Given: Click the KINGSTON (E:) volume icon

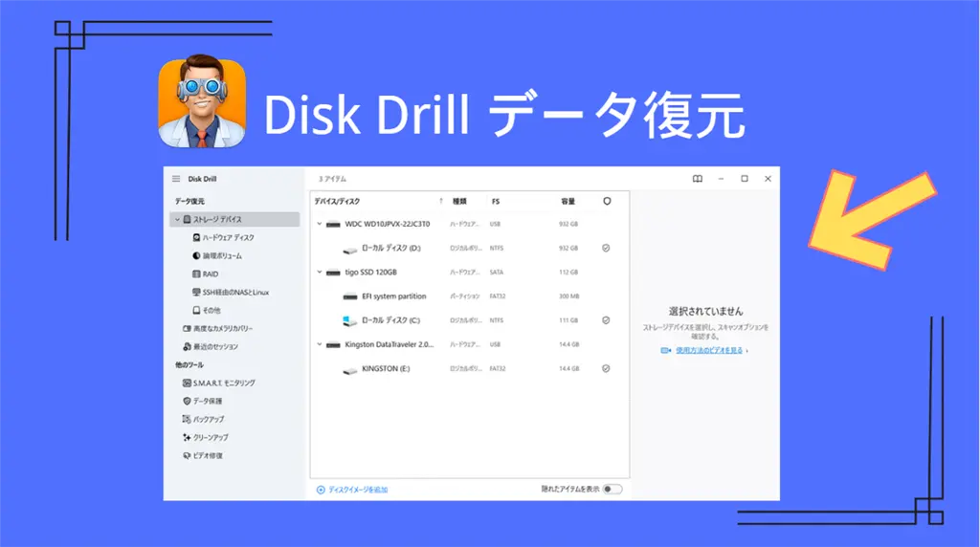Looking at the screenshot, I should click(350, 370).
